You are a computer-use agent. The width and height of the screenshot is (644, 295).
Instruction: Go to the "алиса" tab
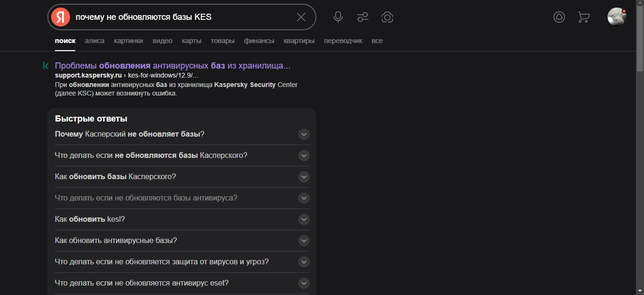(x=95, y=41)
